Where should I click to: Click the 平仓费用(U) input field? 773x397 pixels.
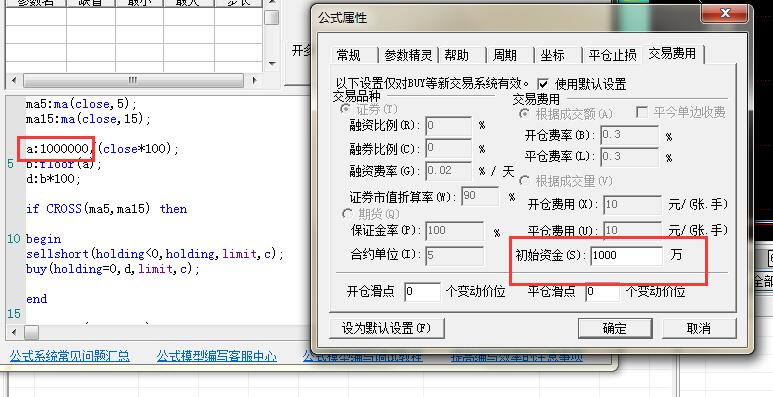tap(632, 230)
